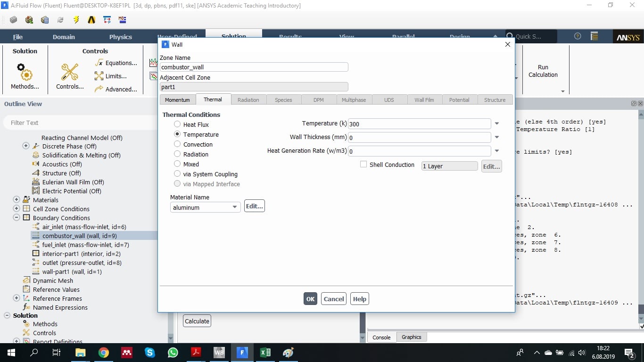
Task: Open Help for the Wall dialog
Action: 360,299
